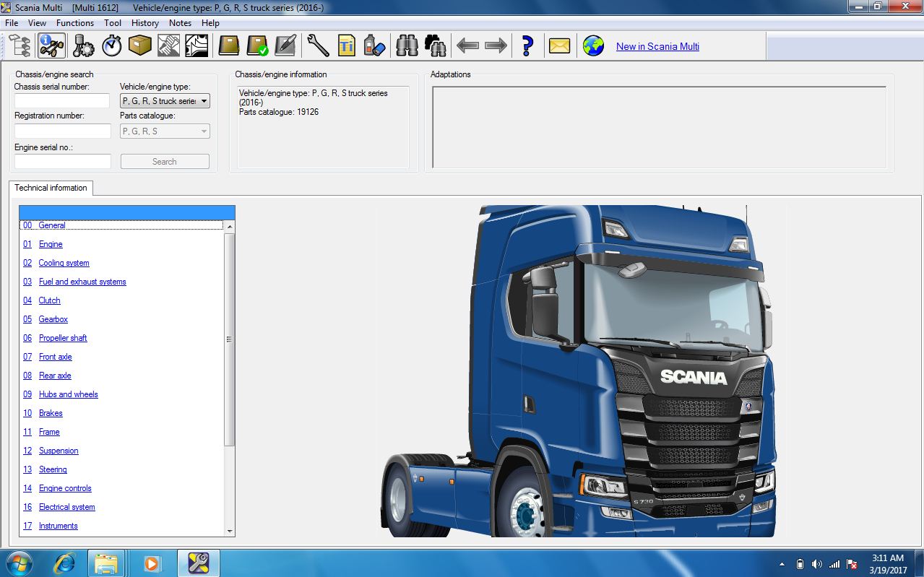This screenshot has height=577, width=924.
Task: Click the Search button
Action: click(165, 162)
